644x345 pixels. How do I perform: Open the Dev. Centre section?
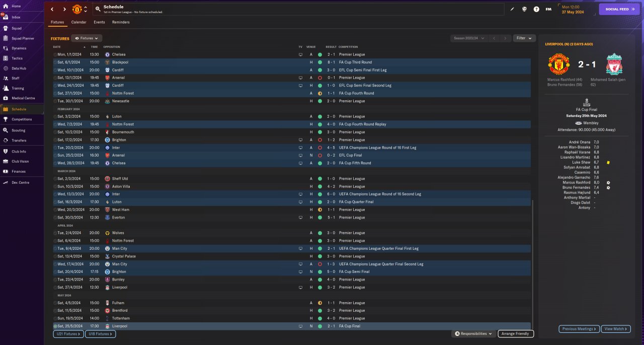pyautogui.click(x=20, y=182)
